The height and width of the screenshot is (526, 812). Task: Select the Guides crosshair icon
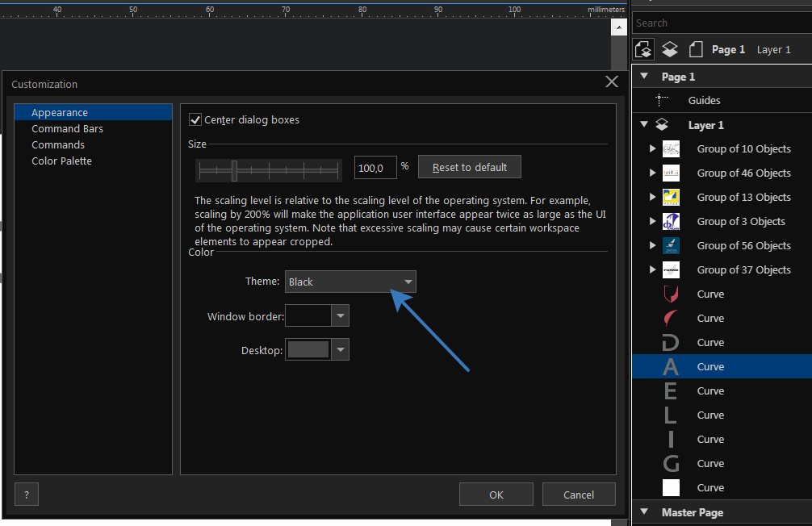pos(661,100)
